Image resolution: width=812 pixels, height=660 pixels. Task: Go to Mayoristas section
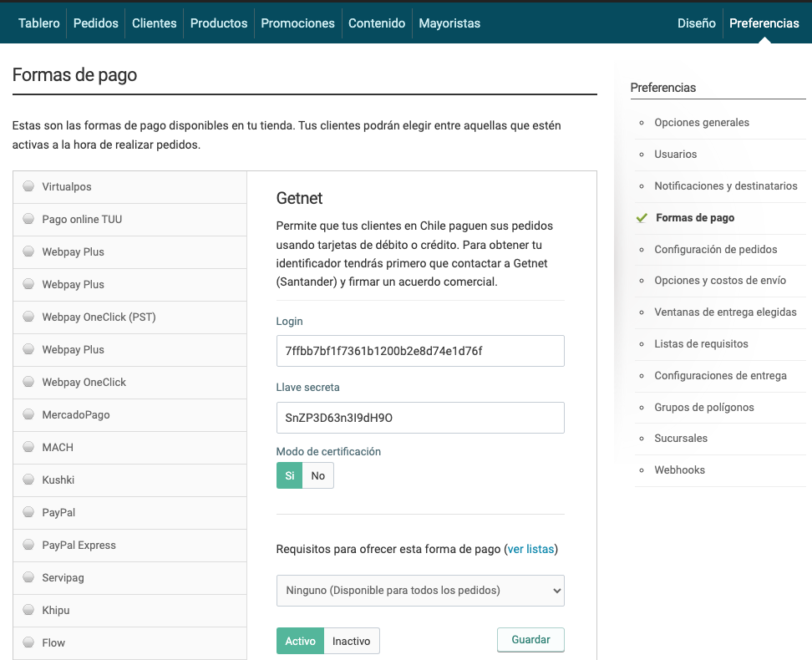[449, 23]
